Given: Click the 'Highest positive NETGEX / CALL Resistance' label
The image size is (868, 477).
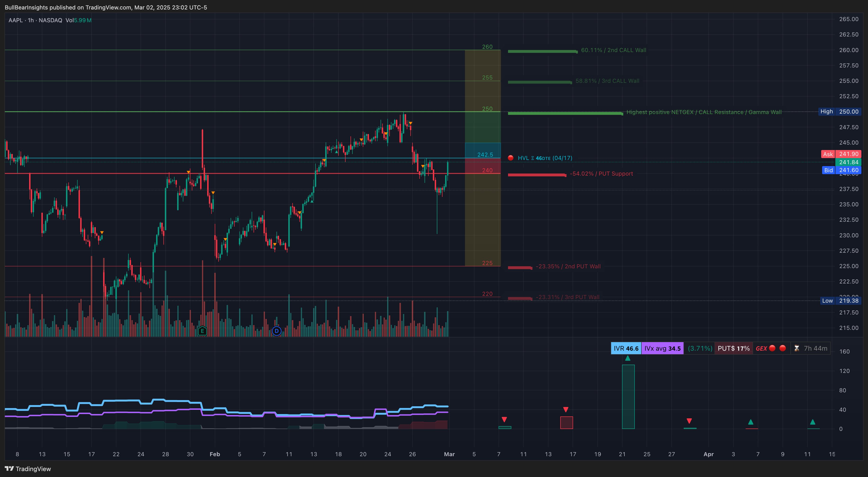Looking at the screenshot, I should pyautogui.click(x=704, y=112).
